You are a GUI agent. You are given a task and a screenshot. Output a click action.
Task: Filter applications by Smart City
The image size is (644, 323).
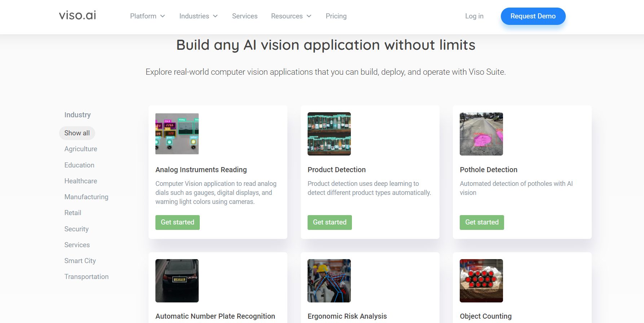coord(80,261)
